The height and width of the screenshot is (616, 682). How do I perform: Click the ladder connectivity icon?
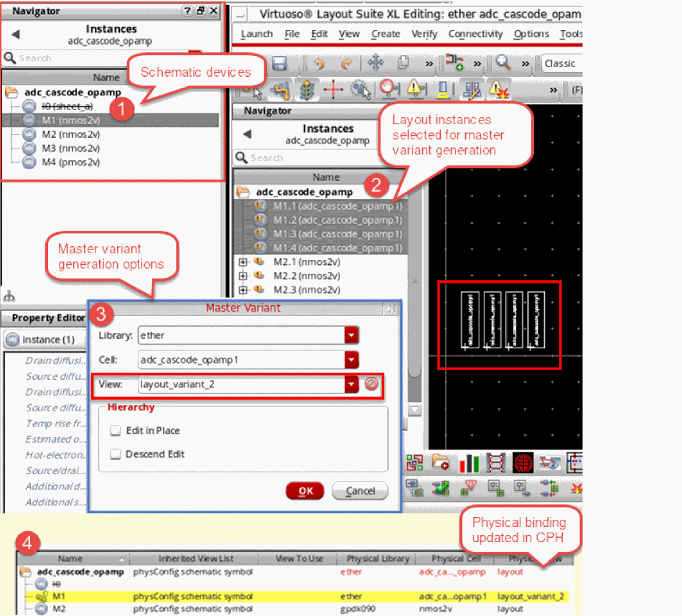[495, 463]
